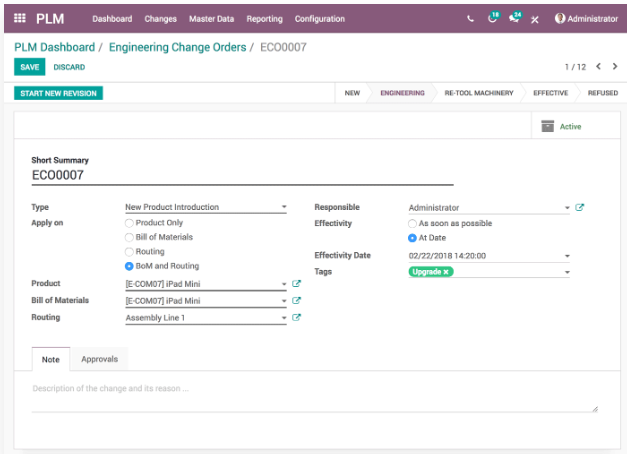
Task: Expand the Type dropdown
Action: tap(284, 208)
